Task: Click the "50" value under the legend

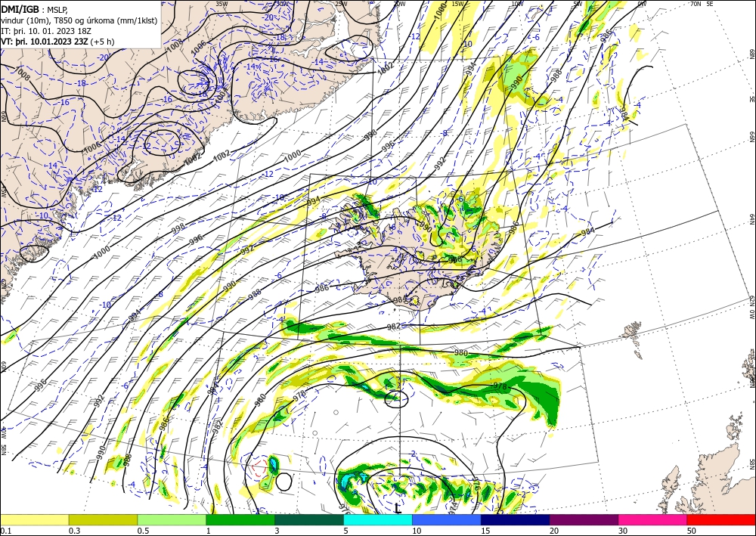Action: coord(692,530)
